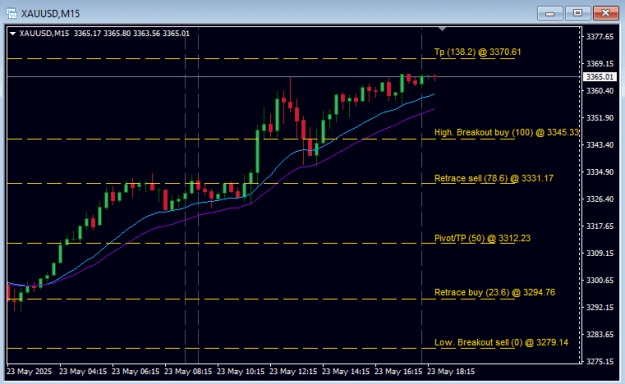
Task: Select the Pivot/TP (50) @ 3312.23 label
Action: click(482, 238)
